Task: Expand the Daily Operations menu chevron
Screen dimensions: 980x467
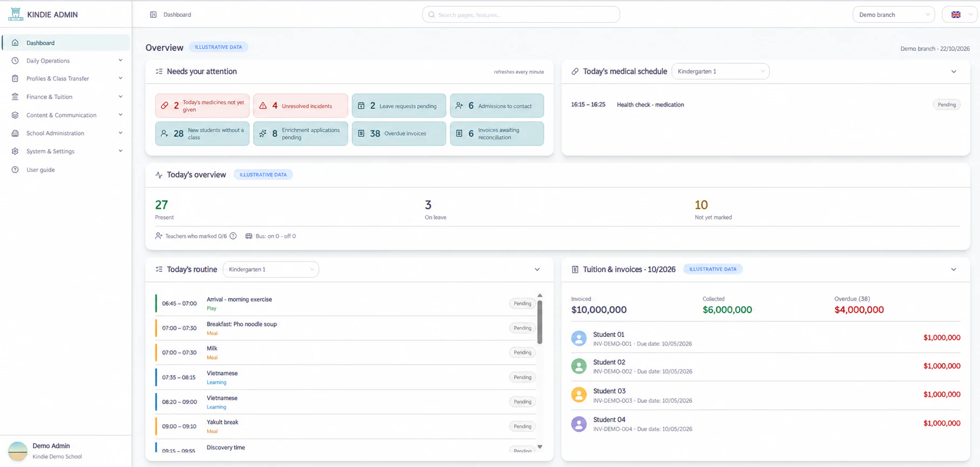Action: pos(120,60)
